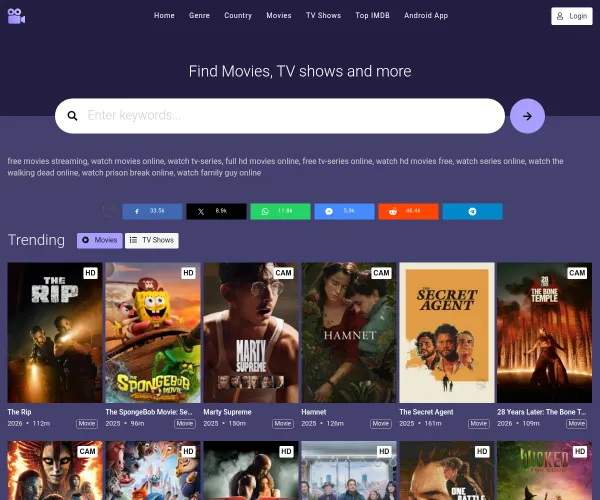
Task: Switch Trending to TV Shows tab
Action: (x=152, y=240)
